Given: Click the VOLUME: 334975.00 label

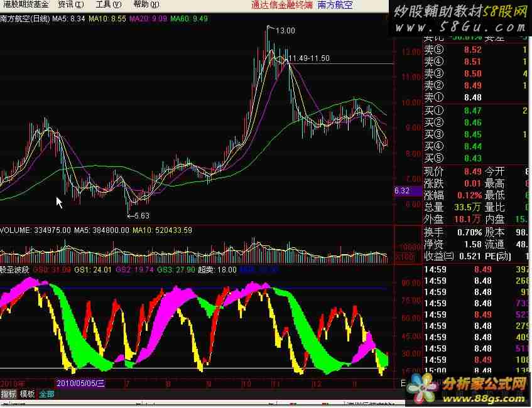Looking at the screenshot, I should pyautogui.click(x=35, y=230).
